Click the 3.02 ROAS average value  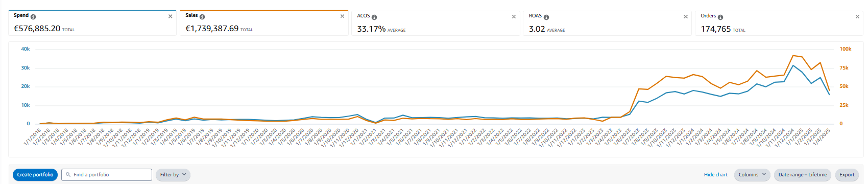(x=537, y=29)
